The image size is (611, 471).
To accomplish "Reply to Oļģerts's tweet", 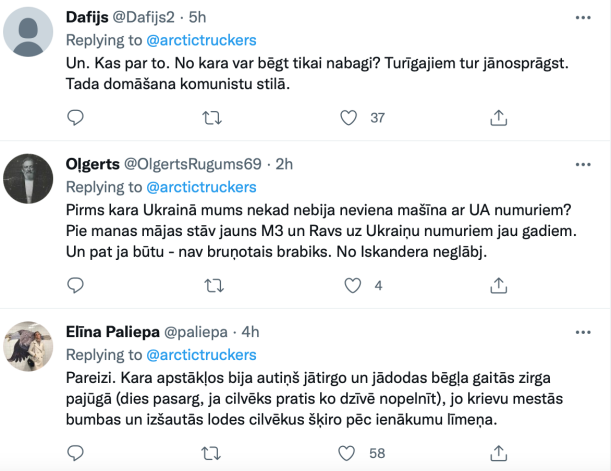I will [x=76, y=285].
